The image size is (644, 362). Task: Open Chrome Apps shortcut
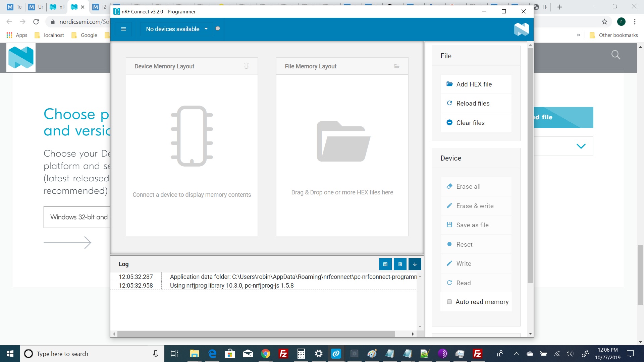click(17, 35)
